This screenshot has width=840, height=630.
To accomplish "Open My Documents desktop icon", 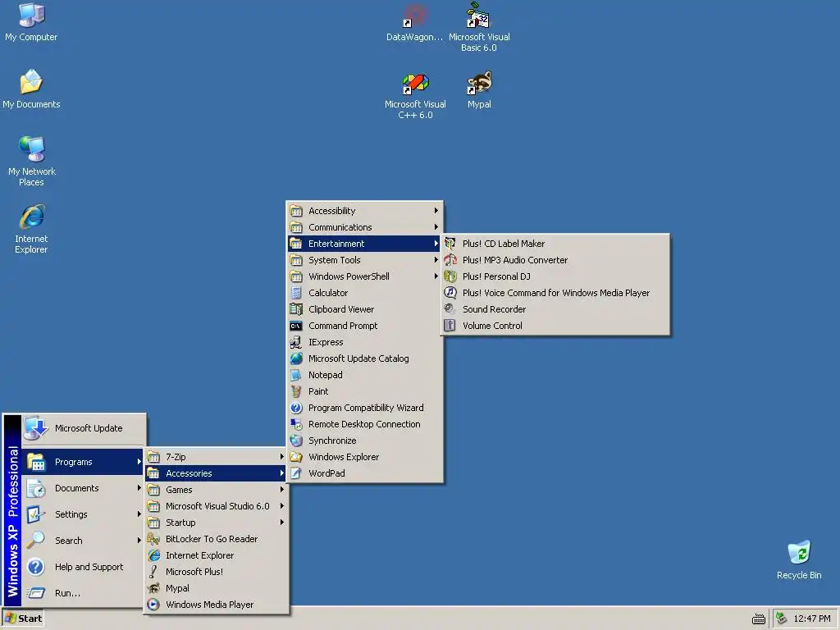I will click(31, 89).
